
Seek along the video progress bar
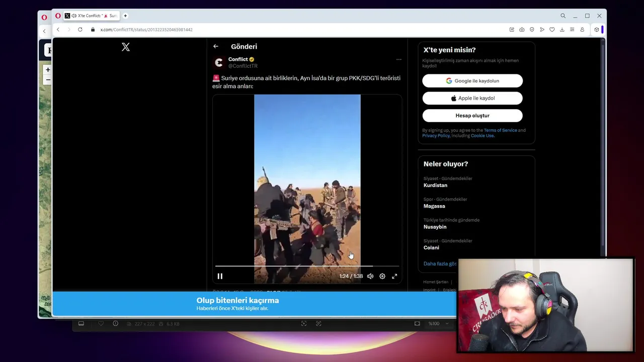[307, 266]
